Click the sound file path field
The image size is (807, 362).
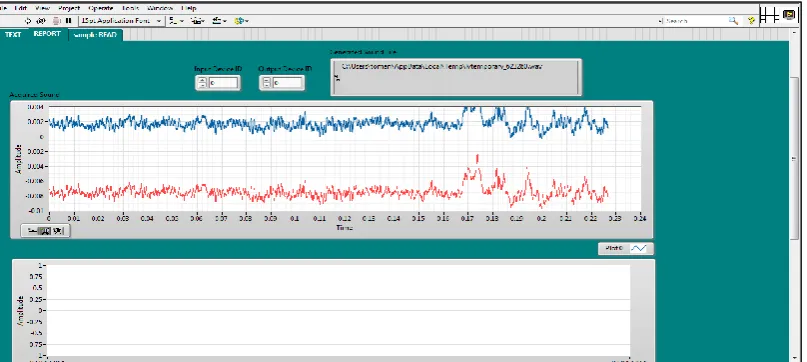pyautogui.click(x=456, y=77)
